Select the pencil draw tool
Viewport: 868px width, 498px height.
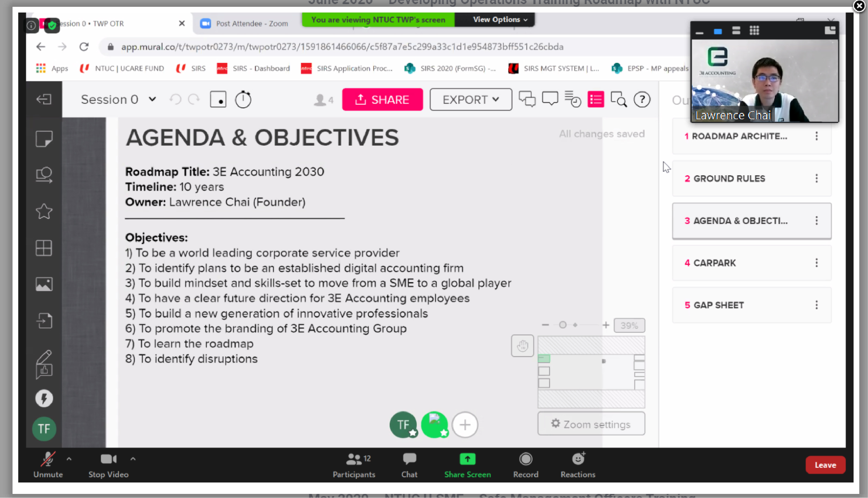click(44, 356)
